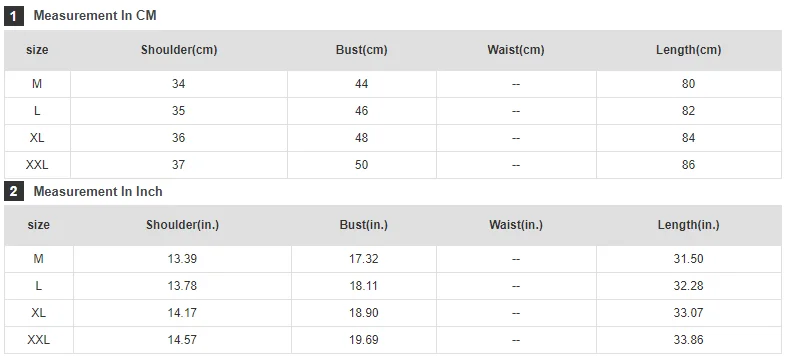Viewport: 787px width, 362px height.
Task: Click the Shoulder(cm) column header
Action: (179, 50)
